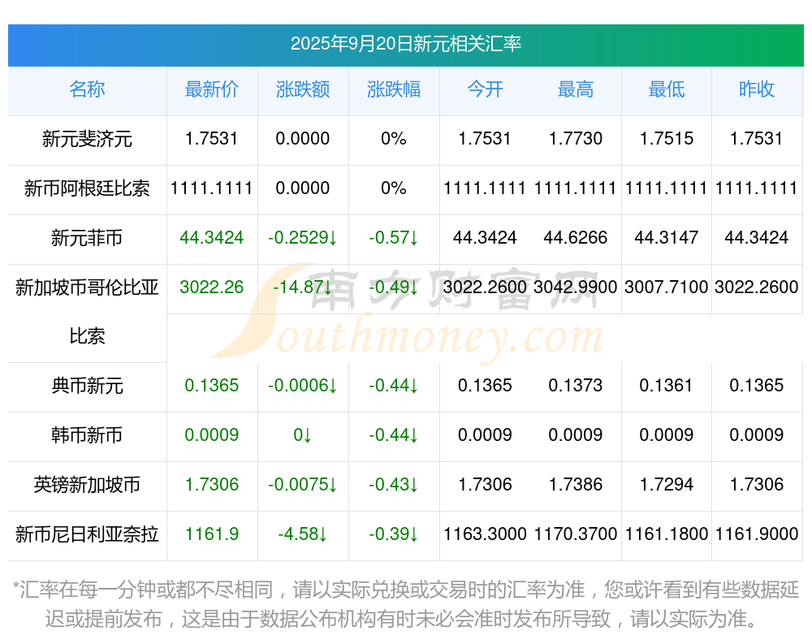
Task: Click the 涨跌幅 column header
Action: coord(394,89)
